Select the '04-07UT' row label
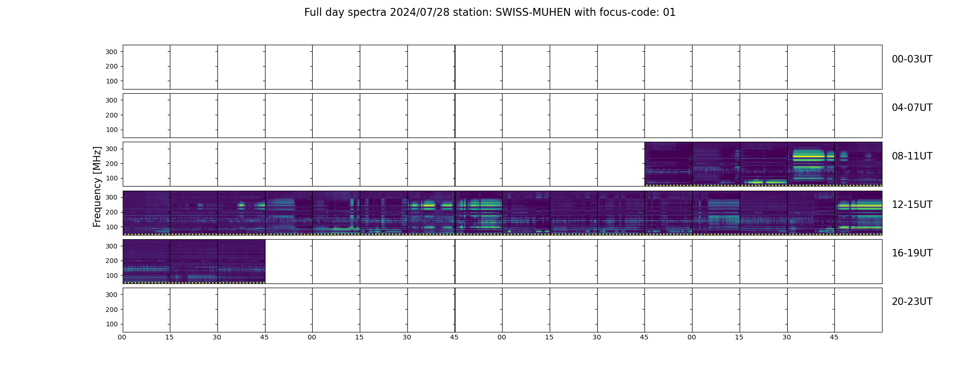Image resolution: width=980 pixels, height=373 pixels. point(912,108)
